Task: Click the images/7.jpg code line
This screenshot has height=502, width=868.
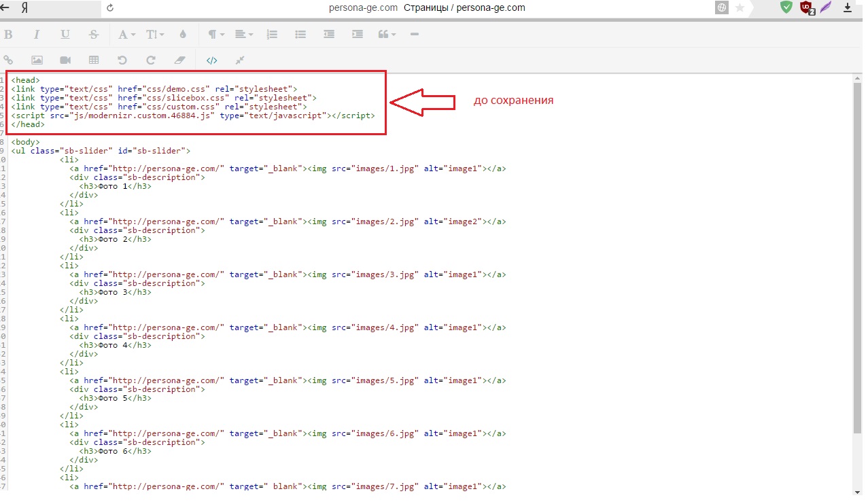Action: [x=288, y=486]
